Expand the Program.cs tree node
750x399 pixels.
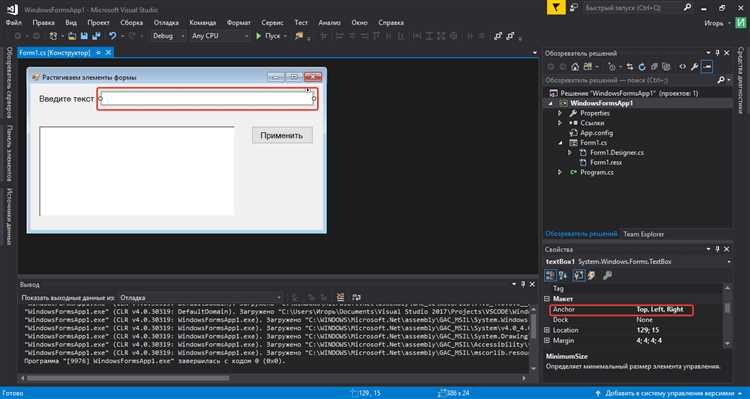[x=560, y=172]
